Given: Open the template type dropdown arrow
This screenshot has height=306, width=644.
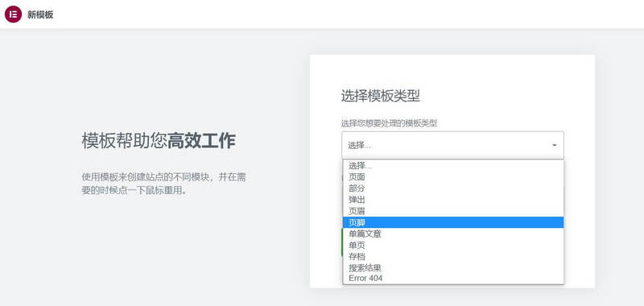Looking at the screenshot, I should point(555,146).
